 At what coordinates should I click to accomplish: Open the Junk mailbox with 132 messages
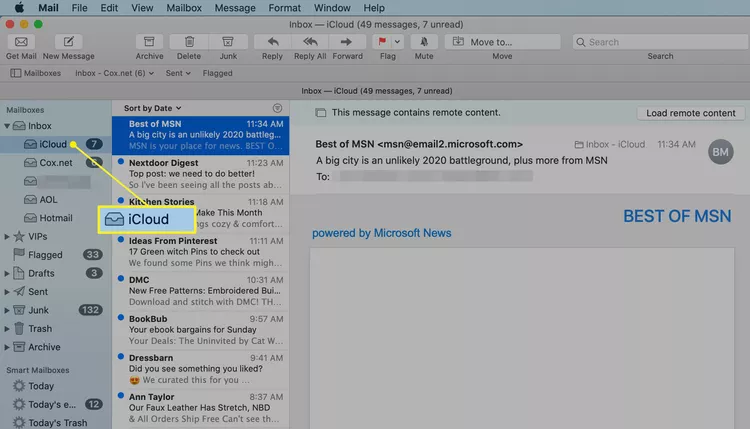coord(57,310)
